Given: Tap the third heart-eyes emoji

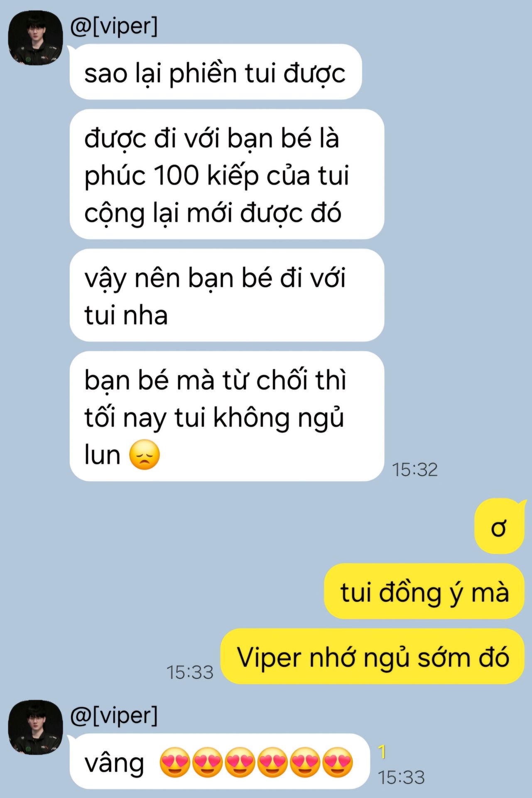Looking at the screenshot, I should pos(240,763).
